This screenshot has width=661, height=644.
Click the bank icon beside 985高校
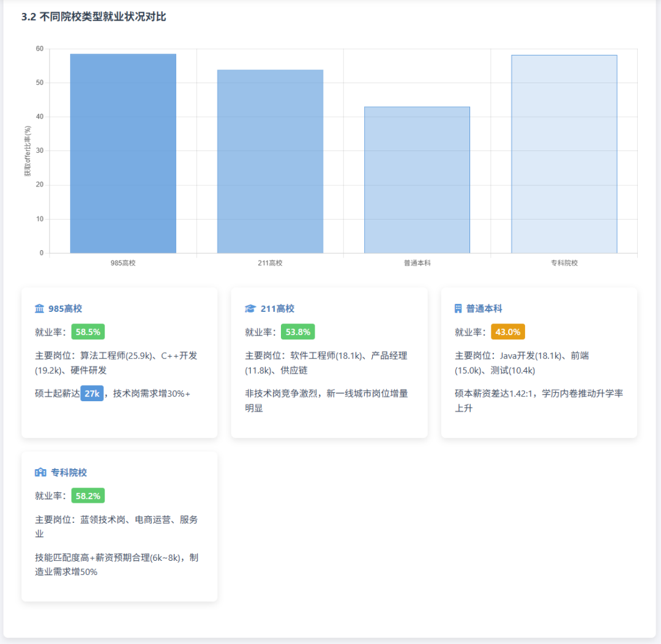(x=39, y=309)
